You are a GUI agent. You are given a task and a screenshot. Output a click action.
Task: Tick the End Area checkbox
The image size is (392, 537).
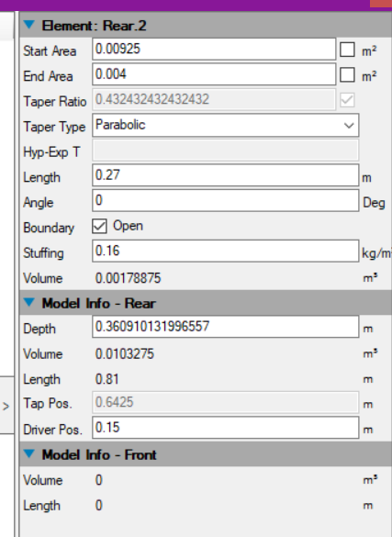click(347, 74)
